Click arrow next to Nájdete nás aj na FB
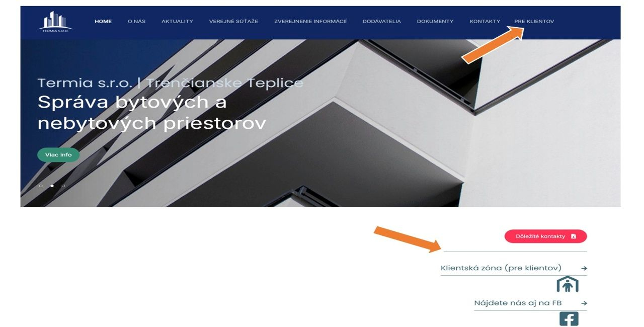 click(x=584, y=303)
